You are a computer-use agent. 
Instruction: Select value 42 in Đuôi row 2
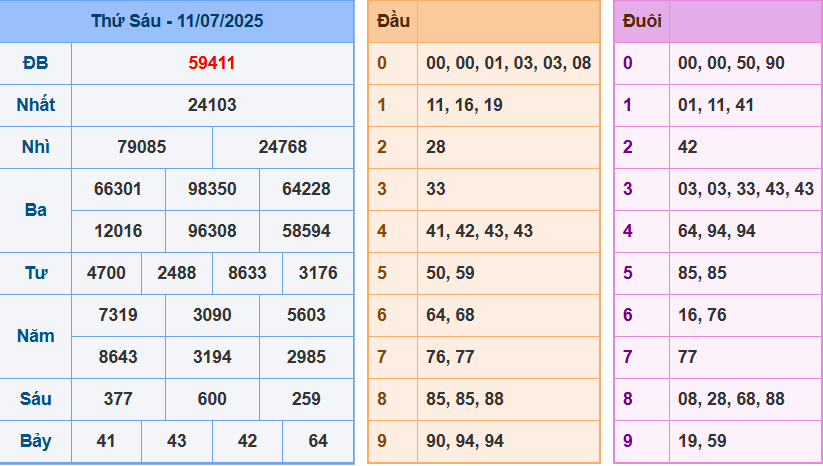[x=688, y=147]
